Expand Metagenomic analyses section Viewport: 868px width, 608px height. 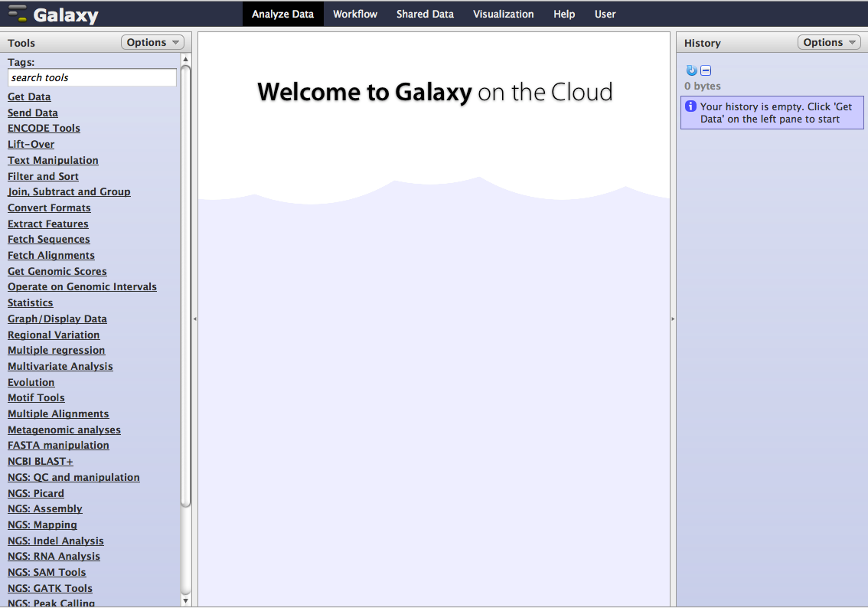[x=64, y=431]
